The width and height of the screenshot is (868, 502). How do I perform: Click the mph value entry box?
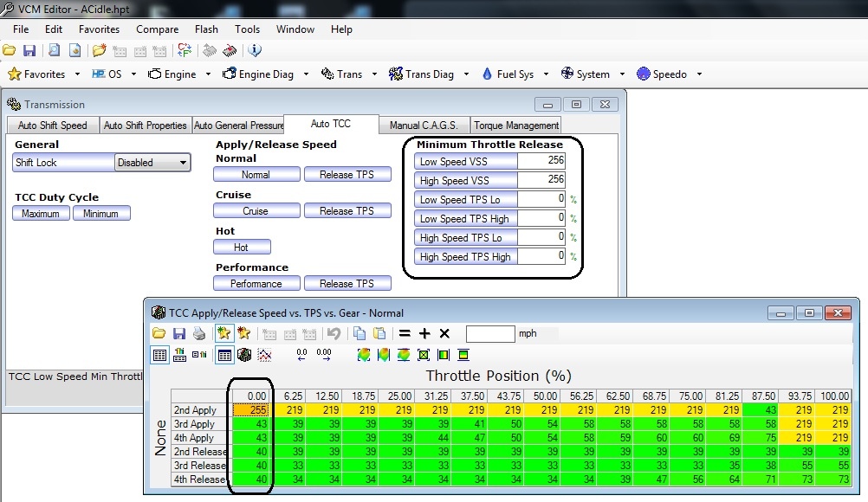tap(490, 334)
